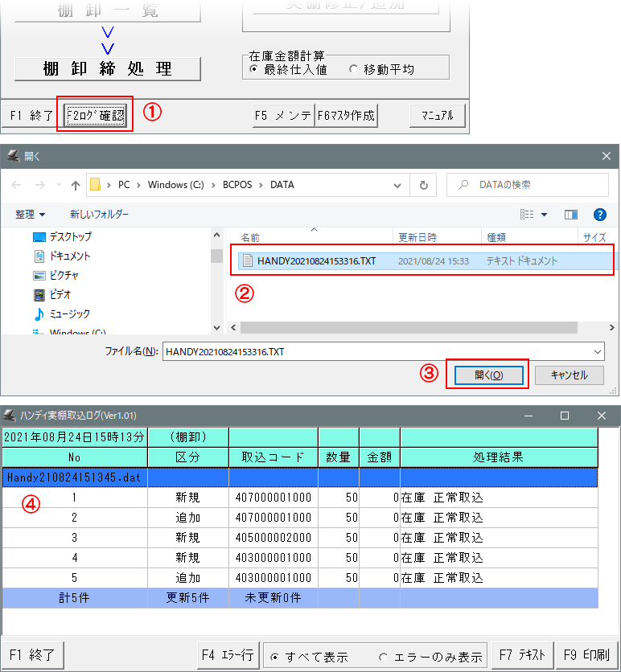The width and height of the screenshot is (621, 672).
Task: Choose エラーのみ表示 radio button
Action: click(x=383, y=657)
